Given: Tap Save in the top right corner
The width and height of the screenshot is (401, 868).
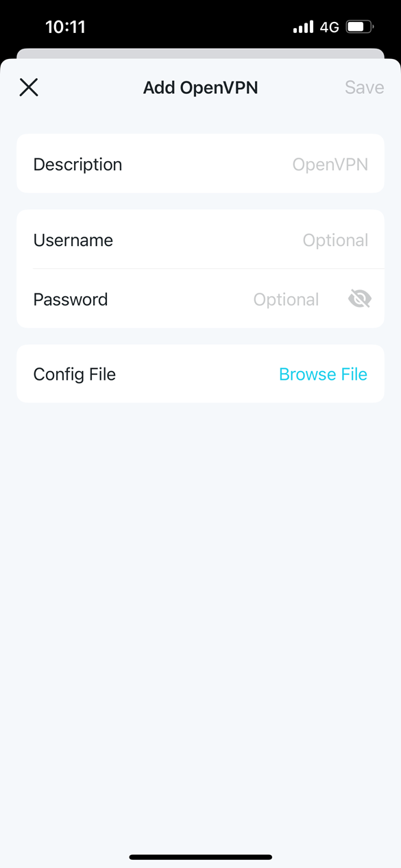Looking at the screenshot, I should point(364,87).
